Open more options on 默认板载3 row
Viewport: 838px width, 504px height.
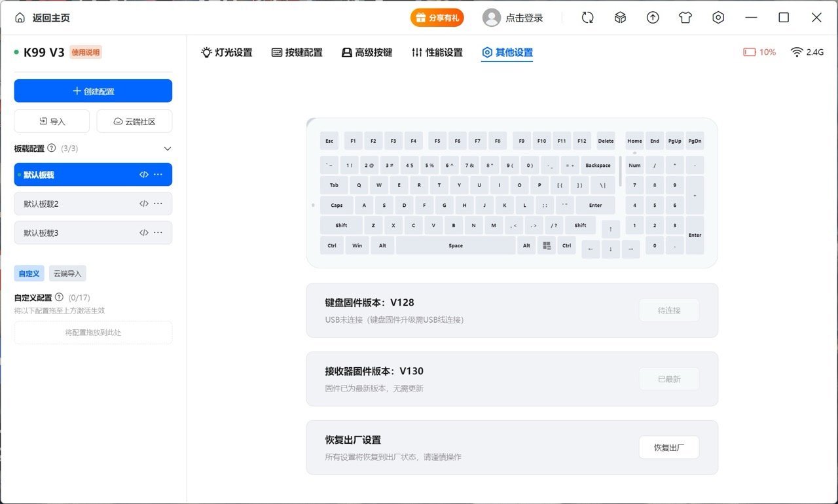[x=158, y=232]
